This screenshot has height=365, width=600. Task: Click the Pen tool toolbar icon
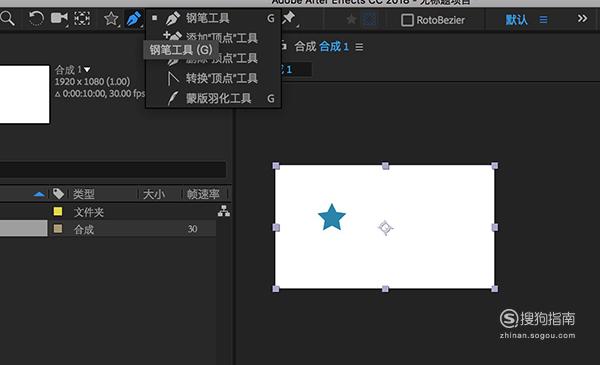(x=134, y=18)
